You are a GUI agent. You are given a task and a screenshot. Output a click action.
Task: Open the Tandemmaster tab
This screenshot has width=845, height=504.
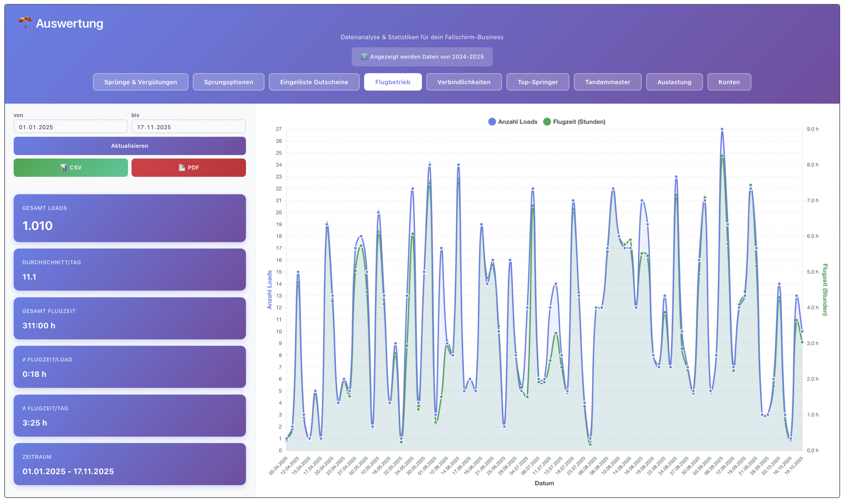click(607, 82)
